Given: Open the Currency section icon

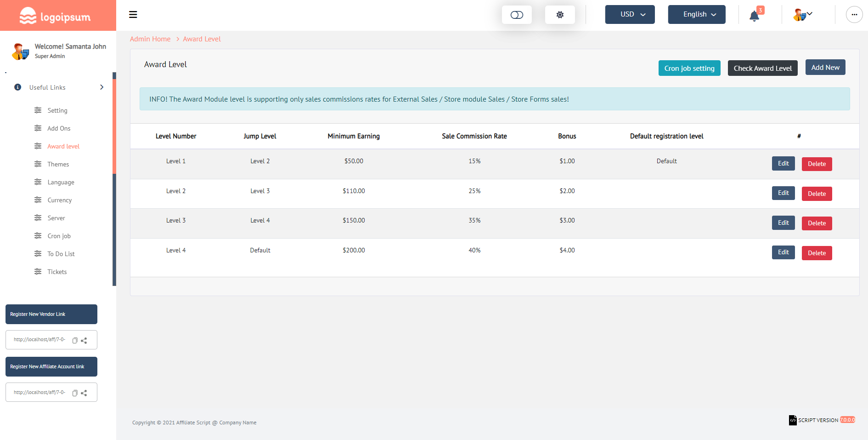Looking at the screenshot, I should coord(38,200).
